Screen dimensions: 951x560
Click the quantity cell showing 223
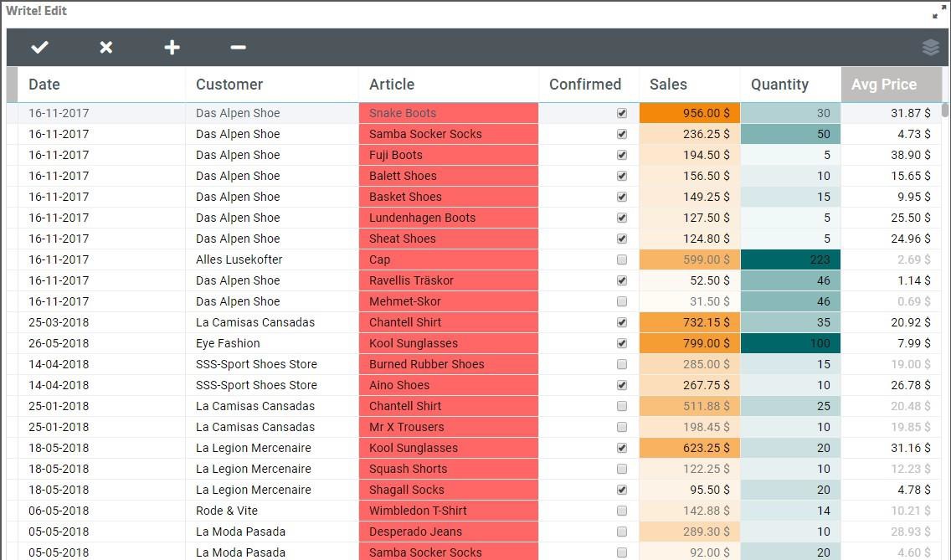coord(791,259)
